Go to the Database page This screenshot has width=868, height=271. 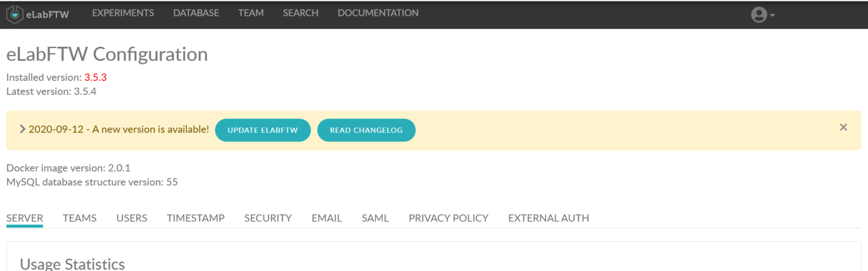[196, 13]
